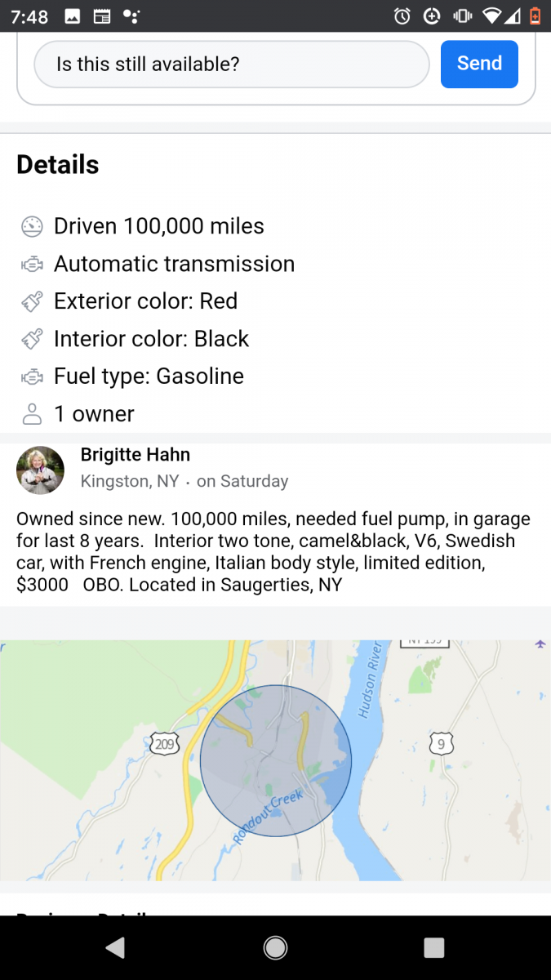Click the tag icon beside Interior color Black
Screen dimensions: 551x980
point(31,339)
